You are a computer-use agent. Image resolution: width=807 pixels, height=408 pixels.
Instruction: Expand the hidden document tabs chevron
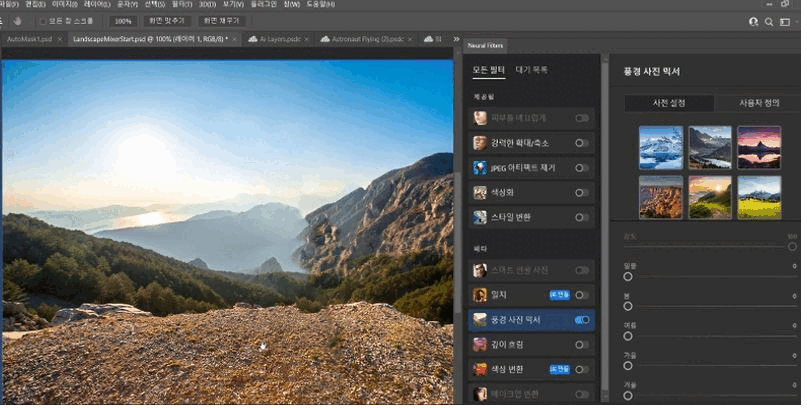[456, 39]
